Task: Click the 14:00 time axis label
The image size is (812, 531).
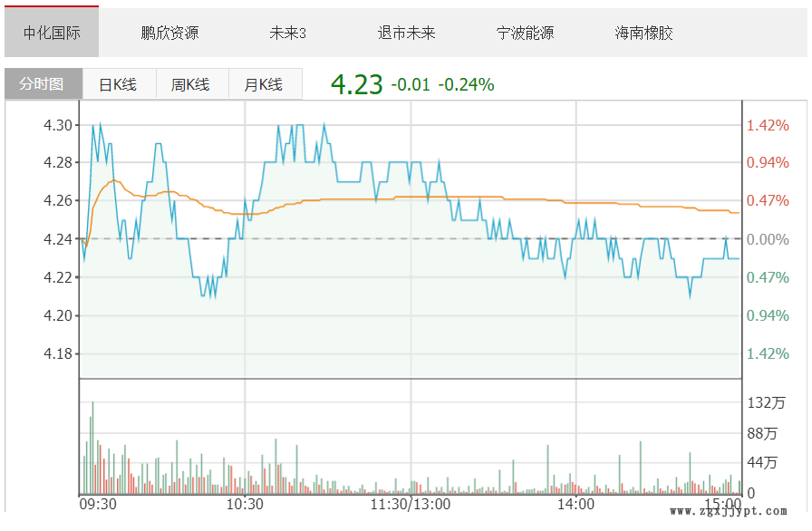Action: click(575, 504)
